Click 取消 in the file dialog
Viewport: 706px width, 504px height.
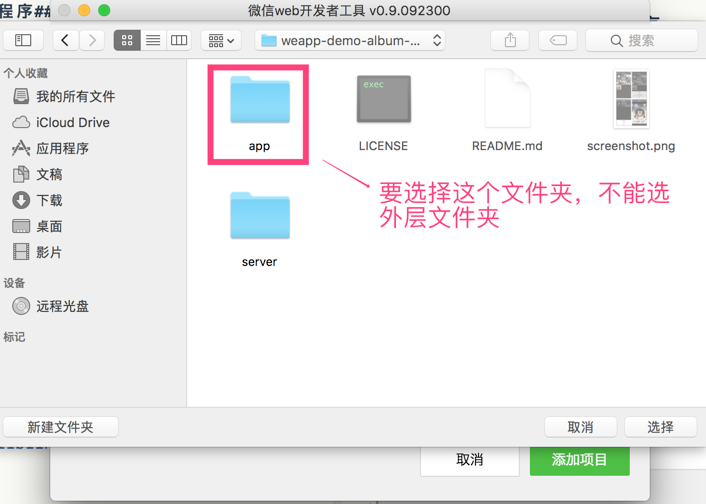click(580, 427)
